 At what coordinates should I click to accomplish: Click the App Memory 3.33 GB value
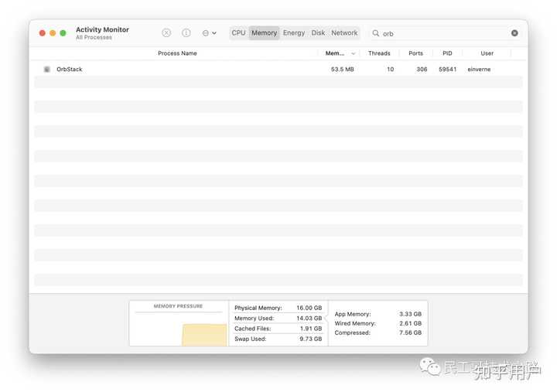(410, 314)
